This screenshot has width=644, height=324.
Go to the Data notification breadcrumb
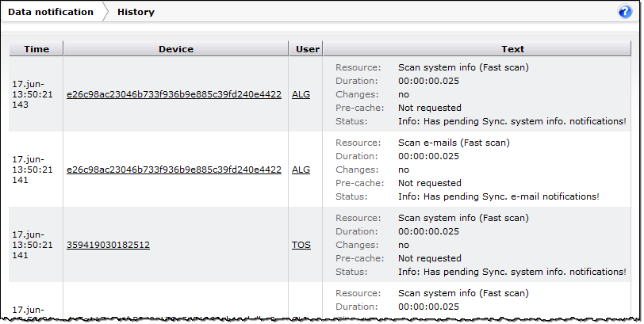tap(51, 12)
